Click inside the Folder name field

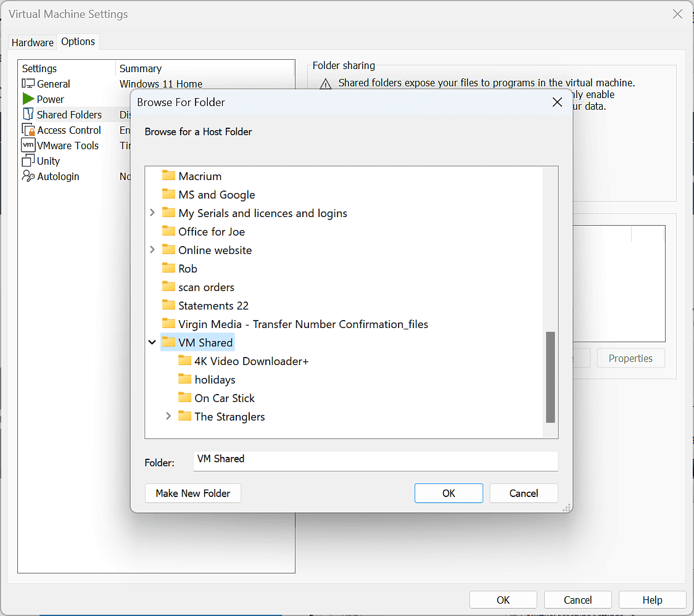click(x=370, y=461)
